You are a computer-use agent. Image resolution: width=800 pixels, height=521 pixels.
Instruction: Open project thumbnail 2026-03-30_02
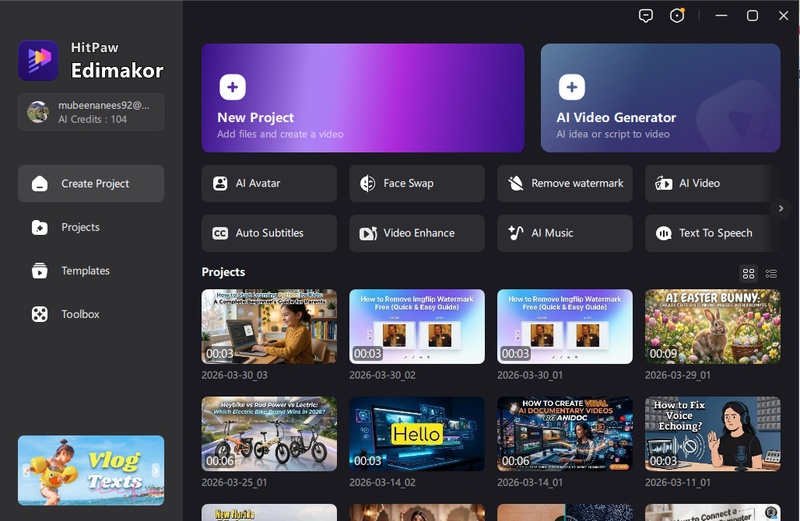tap(417, 327)
